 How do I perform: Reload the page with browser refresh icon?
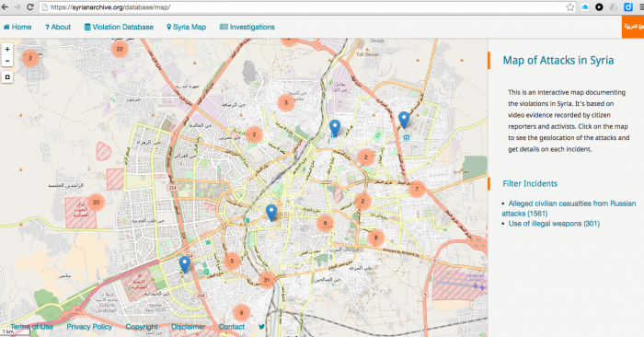pyautogui.click(x=30, y=7)
